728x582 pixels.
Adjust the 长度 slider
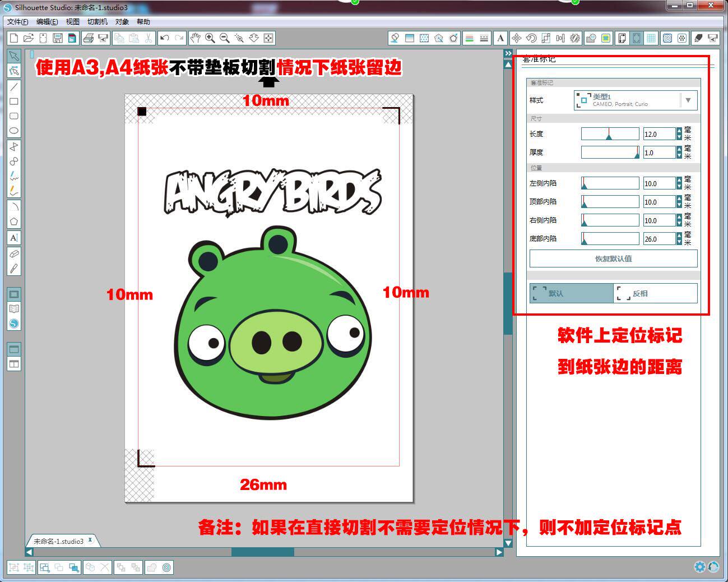[610, 134]
